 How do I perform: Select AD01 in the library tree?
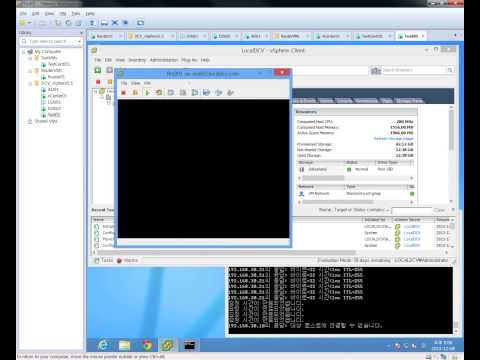tap(53, 89)
